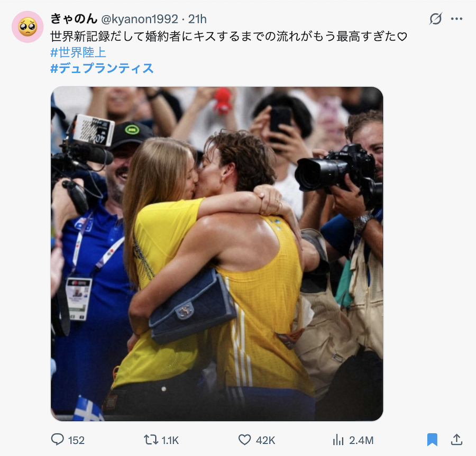Click the 152 replies count
Image resolution: width=476 pixels, height=456 pixels.
tap(76, 440)
